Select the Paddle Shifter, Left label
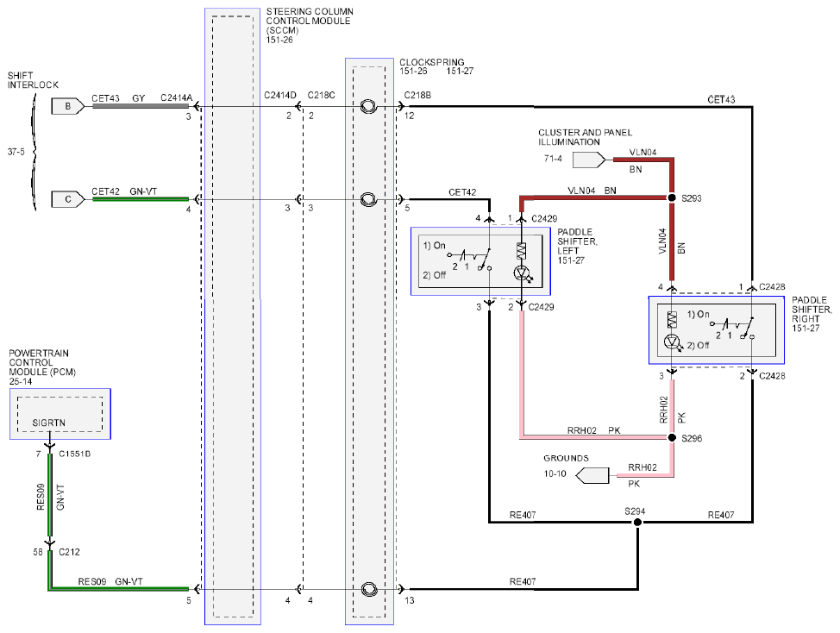This screenshot has width=840, height=633. point(578,246)
